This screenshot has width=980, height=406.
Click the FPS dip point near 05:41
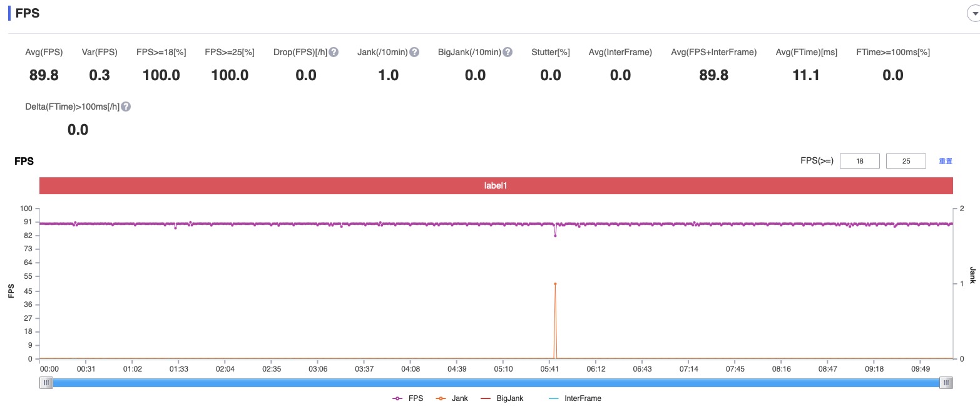[555, 236]
